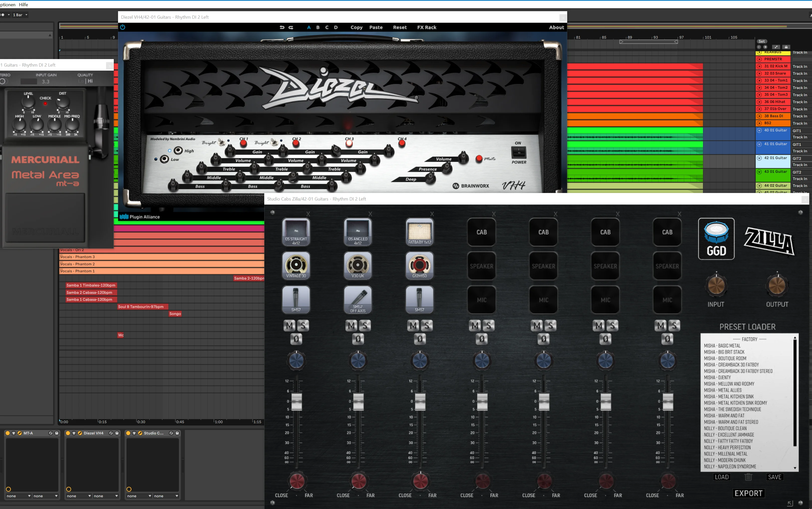
Task: Toggle the Diezel VH4 plugin power bypass icon
Action: (123, 27)
